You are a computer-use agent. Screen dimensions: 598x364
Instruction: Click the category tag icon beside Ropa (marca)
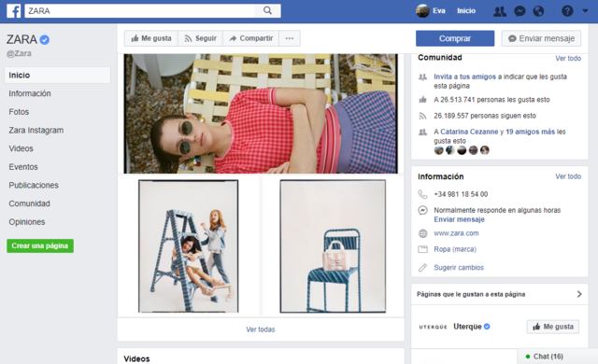[422, 249]
